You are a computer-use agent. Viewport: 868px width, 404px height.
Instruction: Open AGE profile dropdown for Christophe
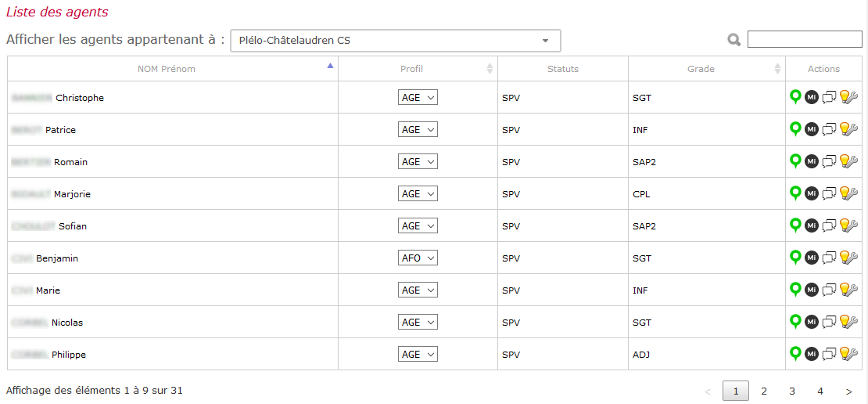(418, 98)
